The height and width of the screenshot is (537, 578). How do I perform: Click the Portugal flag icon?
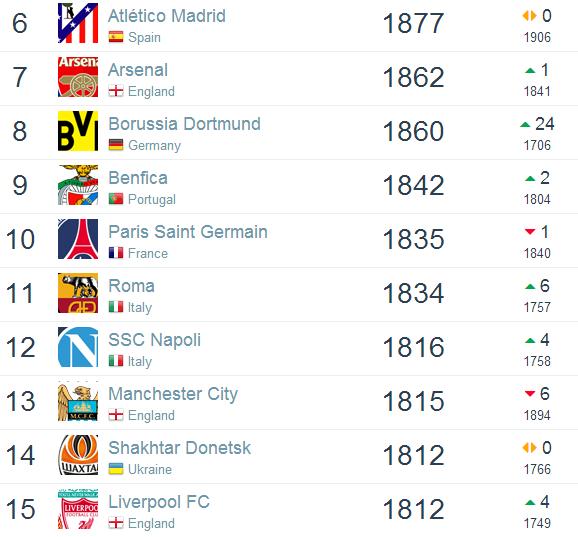(x=116, y=199)
